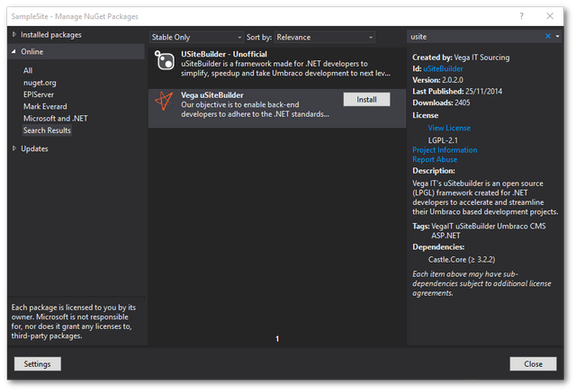Image resolution: width=576 pixels, height=392 pixels.
Task: Open the Sort by Relevance dropdown
Action: [324, 37]
